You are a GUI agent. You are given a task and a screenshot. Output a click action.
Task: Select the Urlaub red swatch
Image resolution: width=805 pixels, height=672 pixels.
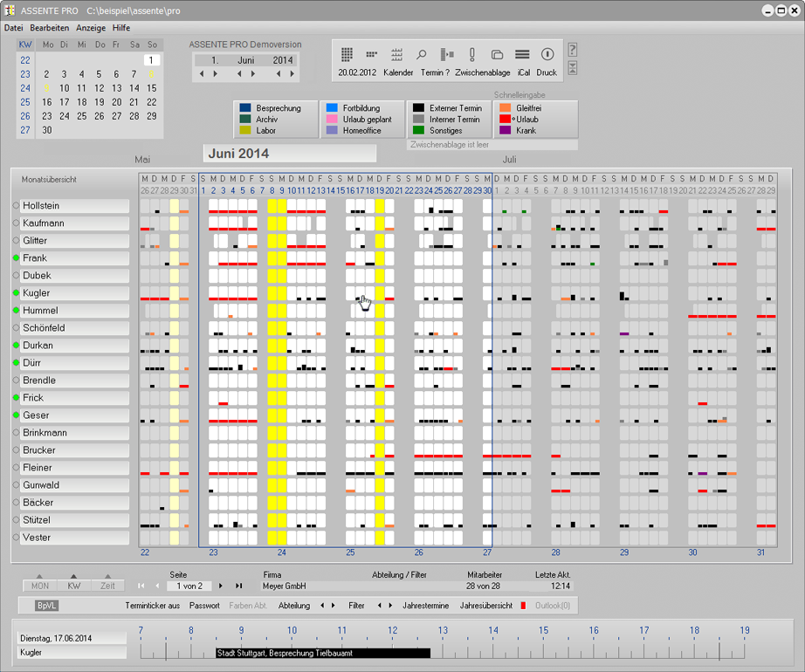(x=506, y=119)
